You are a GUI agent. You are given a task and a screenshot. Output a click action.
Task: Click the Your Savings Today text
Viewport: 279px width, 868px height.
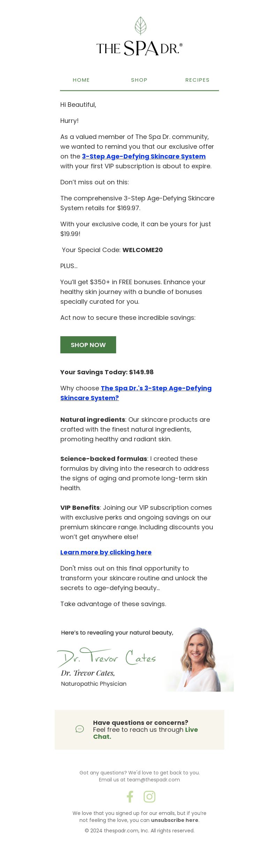pyautogui.click(x=107, y=372)
